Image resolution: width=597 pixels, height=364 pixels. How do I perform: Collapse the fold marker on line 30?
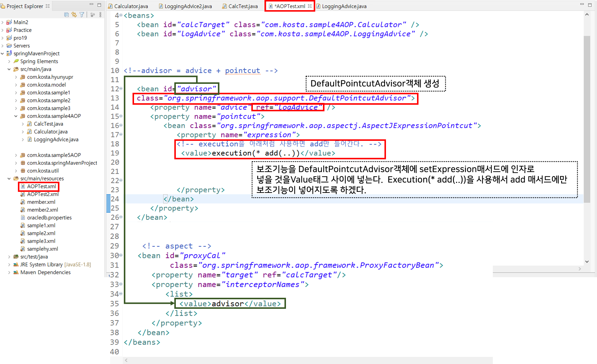pyautogui.click(x=121, y=255)
